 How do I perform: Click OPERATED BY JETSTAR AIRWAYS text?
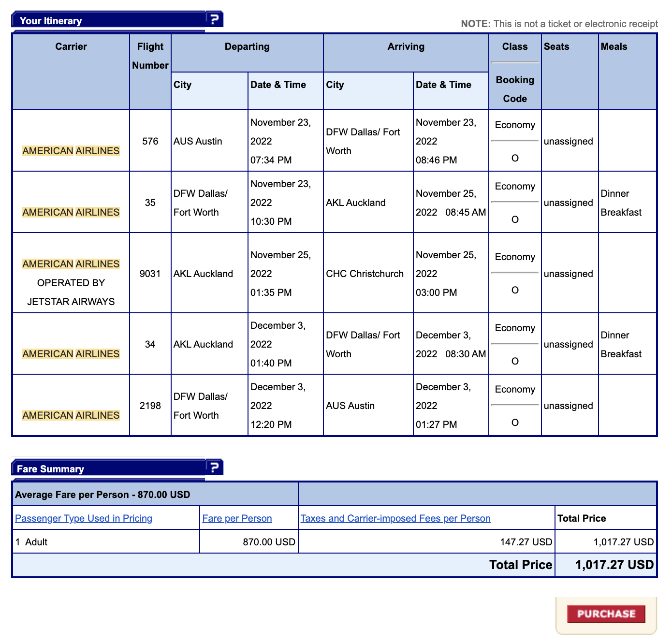(x=71, y=292)
